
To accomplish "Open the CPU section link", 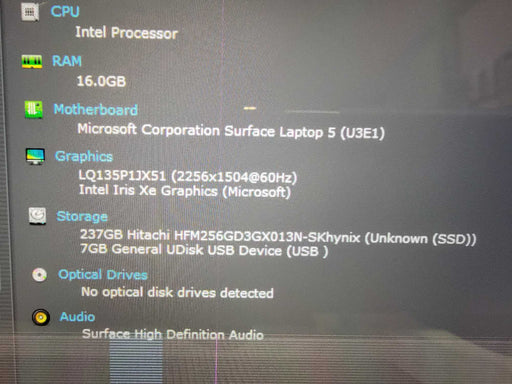I will tap(65, 11).
